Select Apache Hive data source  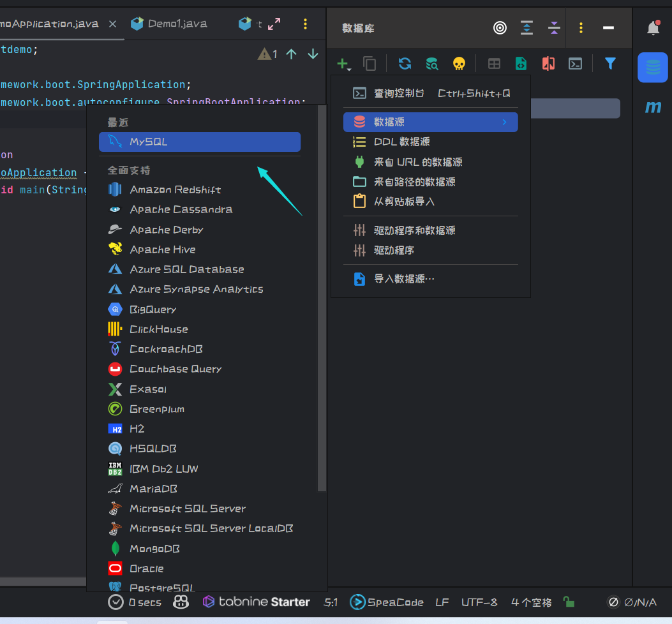click(200, 249)
